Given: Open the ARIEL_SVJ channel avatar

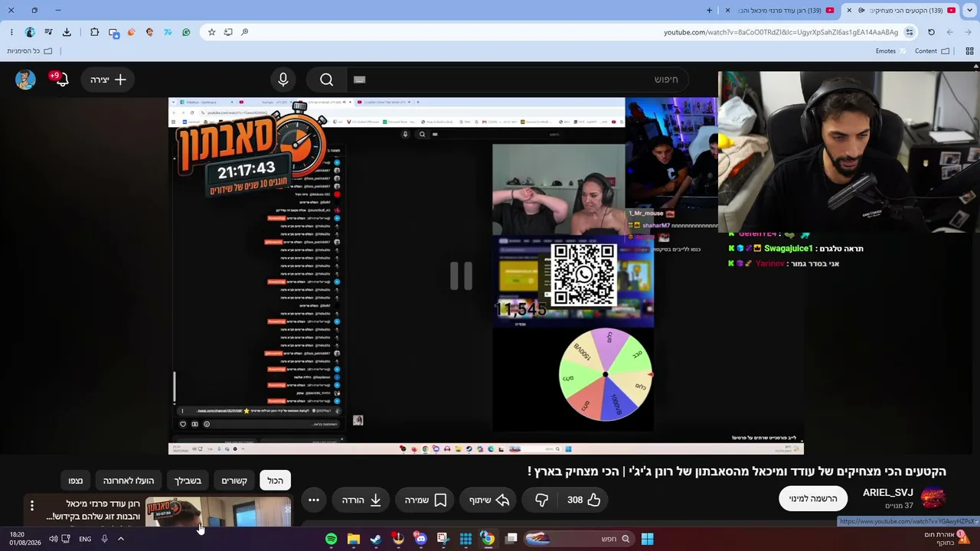Looking at the screenshot, I should click(x=933, y=499).
